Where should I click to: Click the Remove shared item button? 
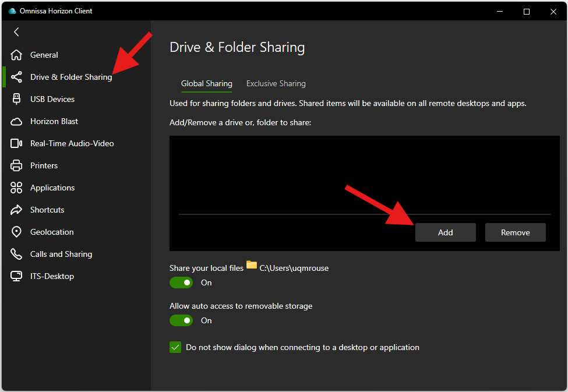[x=515, y=232]
